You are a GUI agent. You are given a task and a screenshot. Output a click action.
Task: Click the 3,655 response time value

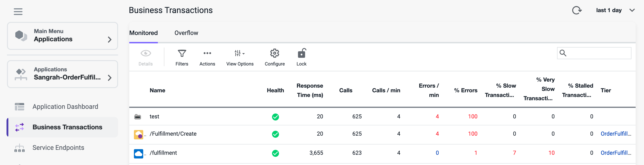coord(316,153)
